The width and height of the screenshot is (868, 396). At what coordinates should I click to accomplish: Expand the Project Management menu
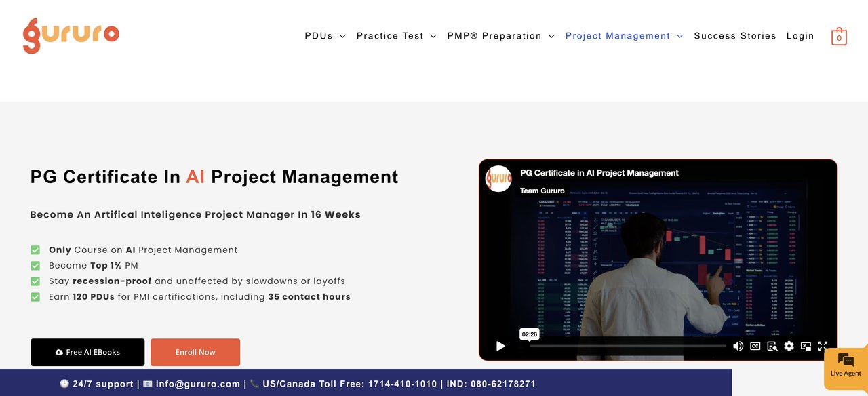coord(625,36)
